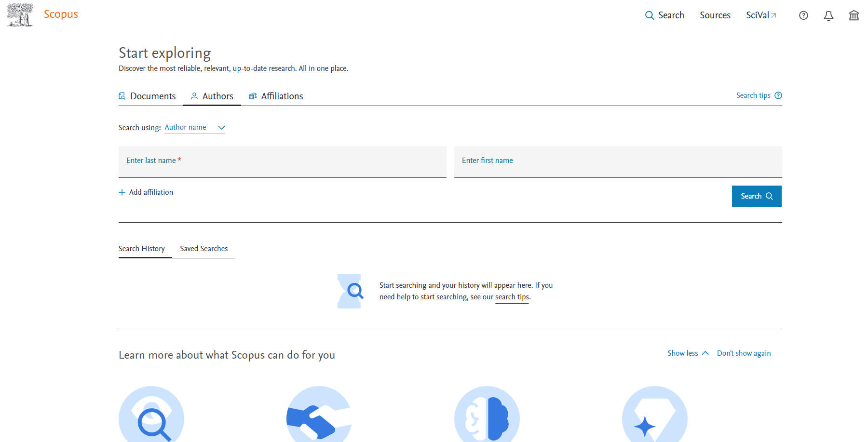This screenshot has height=442, width=868.
Task: Click the blue Search button
Action: 757,196
